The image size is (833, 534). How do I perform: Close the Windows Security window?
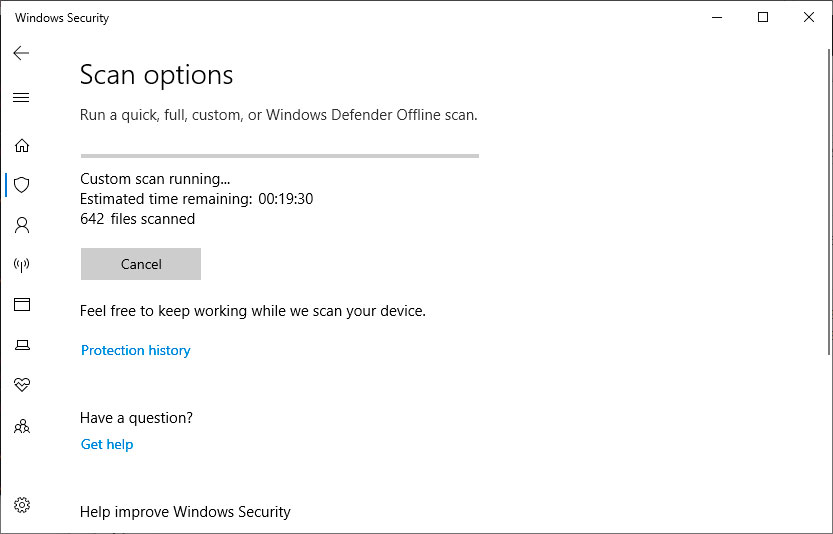tap(809, 18)
